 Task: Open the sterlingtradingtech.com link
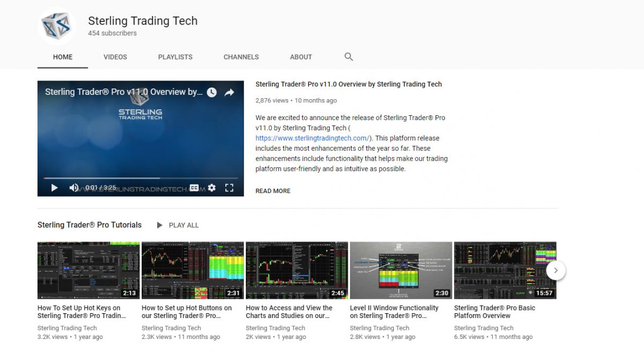point(312,138)
